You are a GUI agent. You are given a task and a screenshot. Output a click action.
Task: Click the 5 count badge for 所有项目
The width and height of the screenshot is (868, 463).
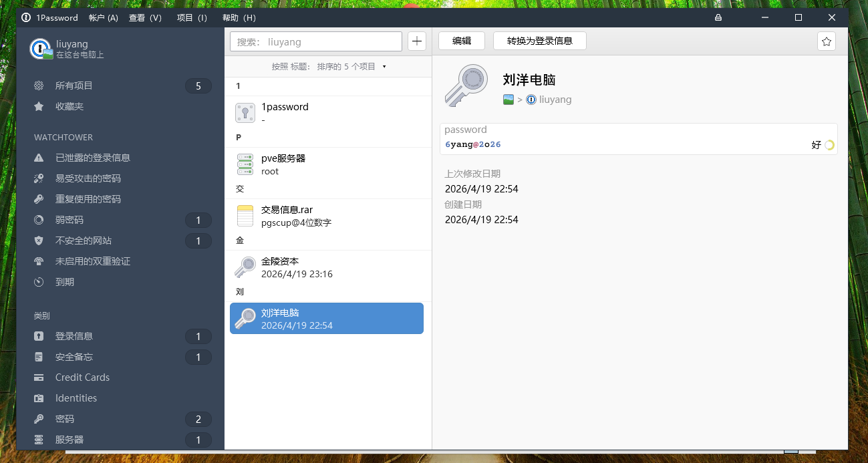pyautogui.click(x=198, y=86)
